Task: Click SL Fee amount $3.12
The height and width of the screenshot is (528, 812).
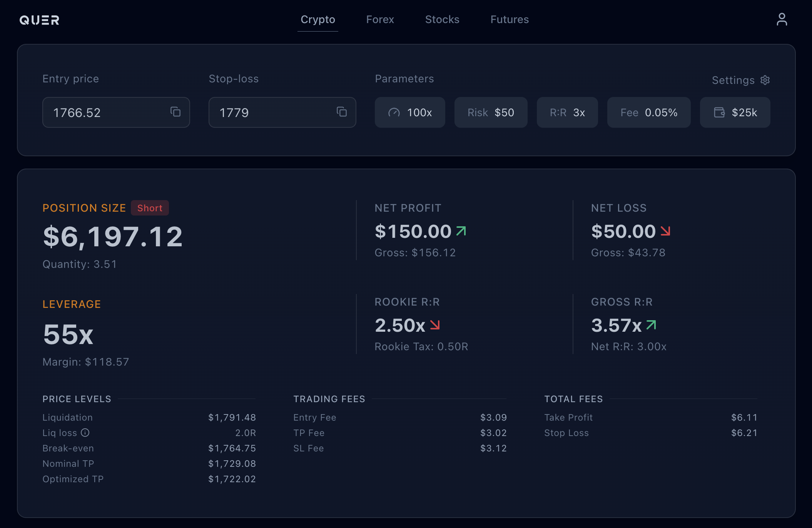Action: click(x=494, y=448)
